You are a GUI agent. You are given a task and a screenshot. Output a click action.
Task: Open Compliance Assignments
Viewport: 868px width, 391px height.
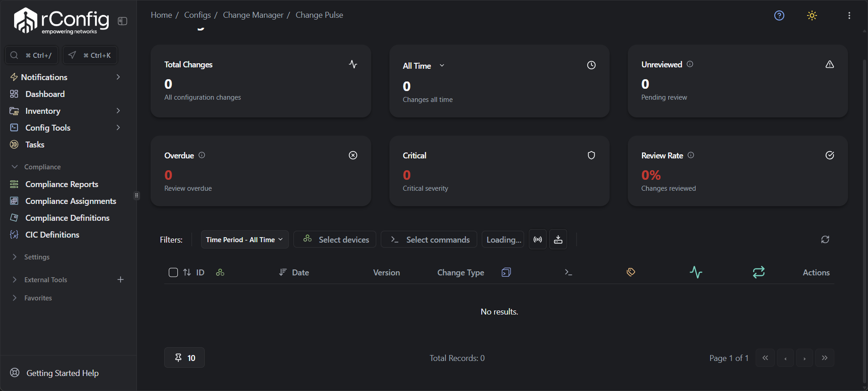point(71,201)
